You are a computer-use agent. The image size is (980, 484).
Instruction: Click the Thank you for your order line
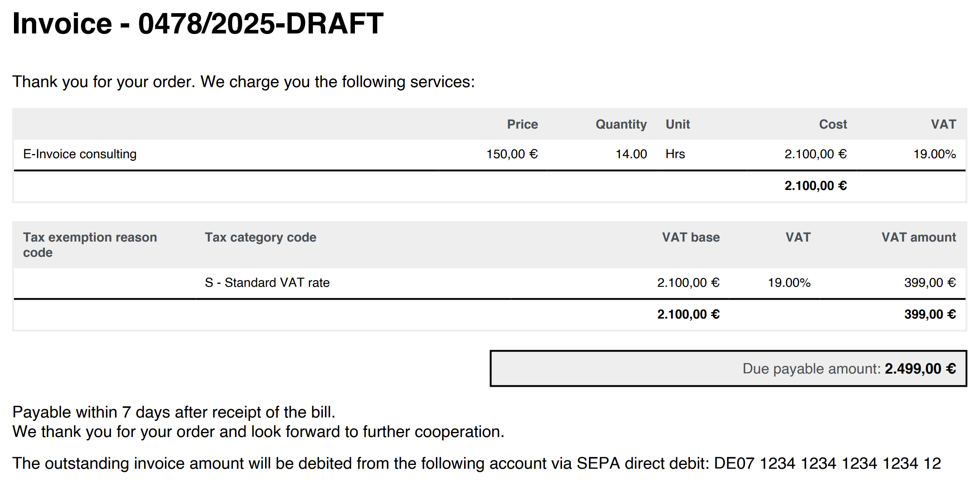[244, 82]
